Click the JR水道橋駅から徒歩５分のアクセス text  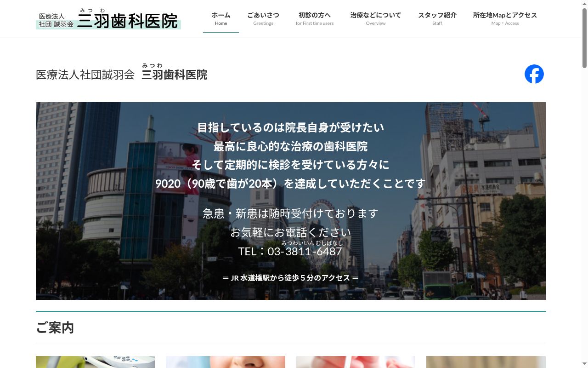tap(290, 278)
